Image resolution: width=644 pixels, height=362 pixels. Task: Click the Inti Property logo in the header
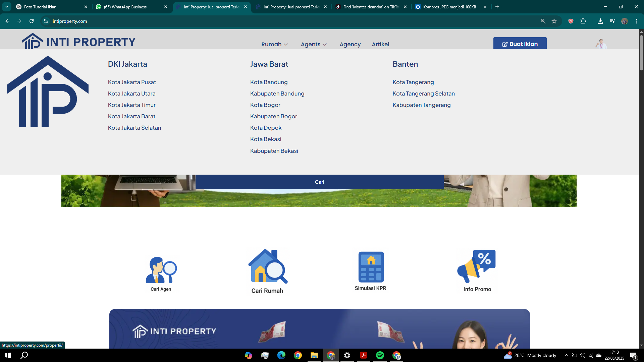coord(79,41)
